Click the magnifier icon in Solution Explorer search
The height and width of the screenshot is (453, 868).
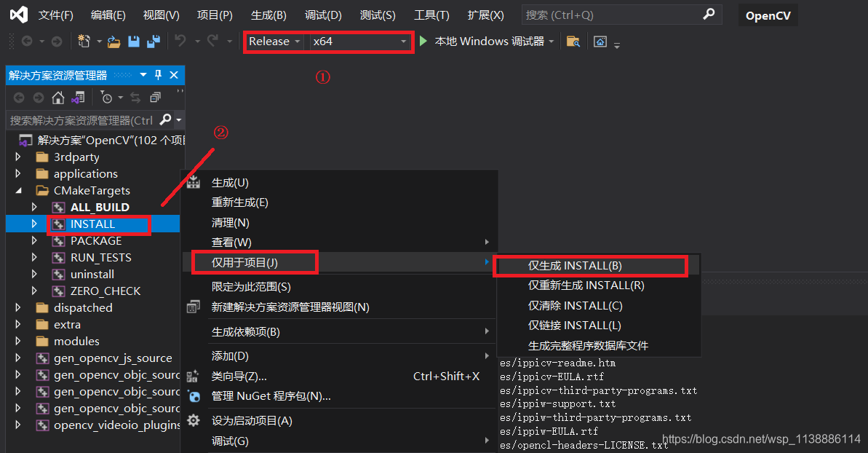click(x=165, y=119)
